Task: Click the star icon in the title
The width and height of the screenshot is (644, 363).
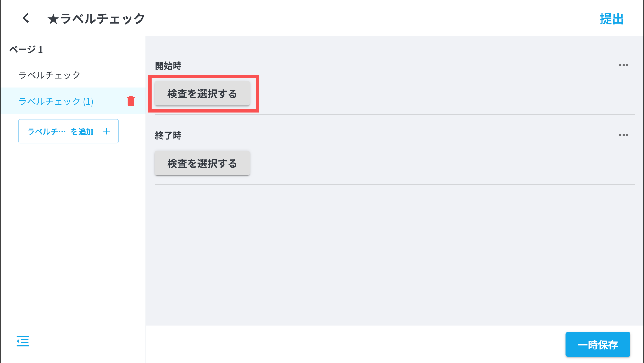Action: tap(53, 19)
